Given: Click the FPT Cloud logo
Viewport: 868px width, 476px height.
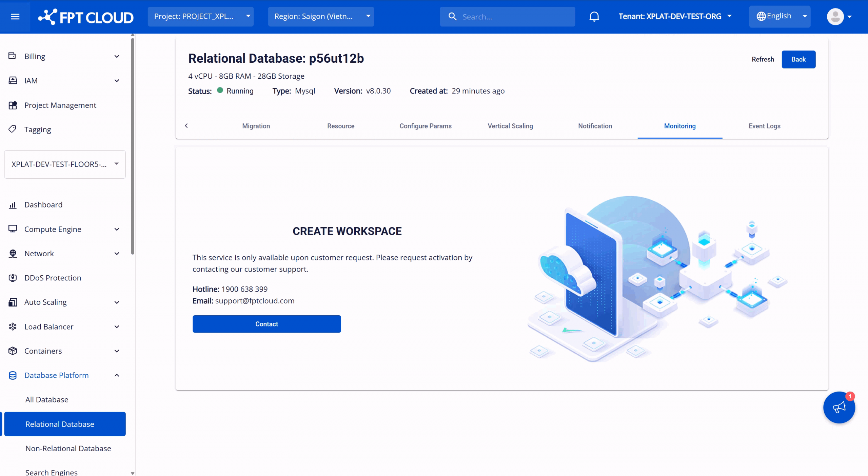Looking at the screenshot, I should tap(86, 17).
